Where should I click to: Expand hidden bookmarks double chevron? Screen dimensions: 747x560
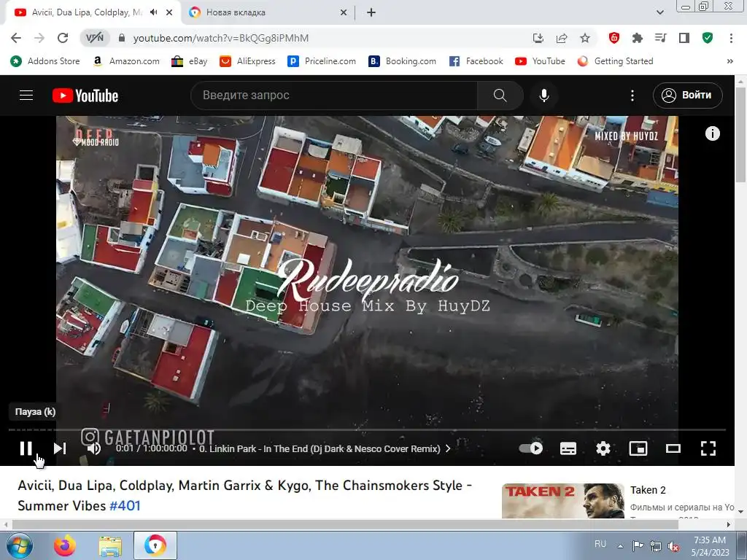[x=729, y=61]
